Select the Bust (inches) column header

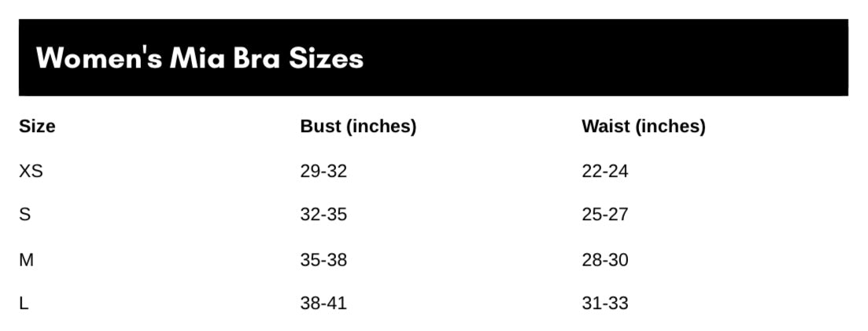pyautogui.click(x=358, y=126)
